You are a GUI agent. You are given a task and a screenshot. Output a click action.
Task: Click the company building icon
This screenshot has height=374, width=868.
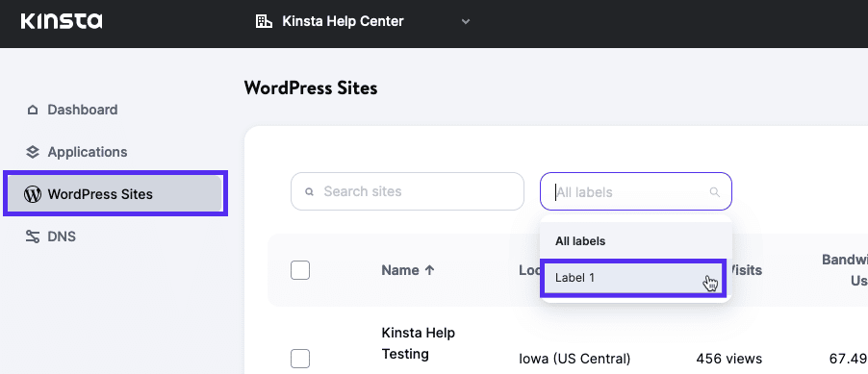(264, 21)
